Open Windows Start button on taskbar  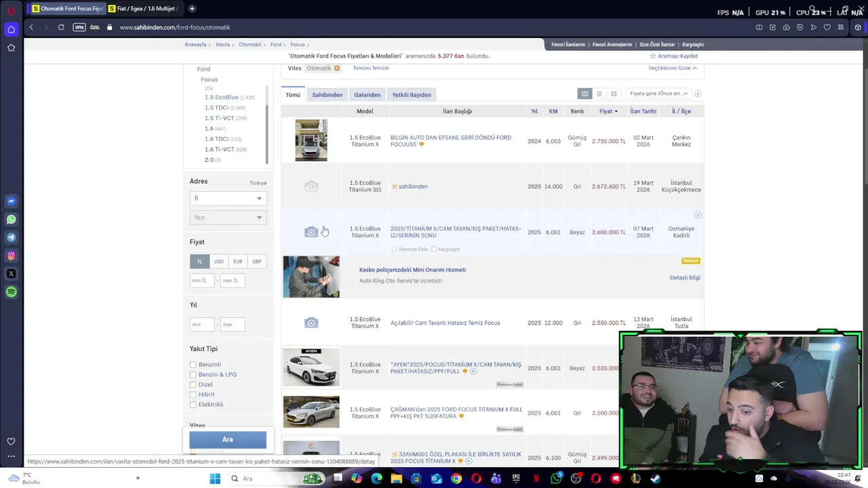(x=215, y=479)
